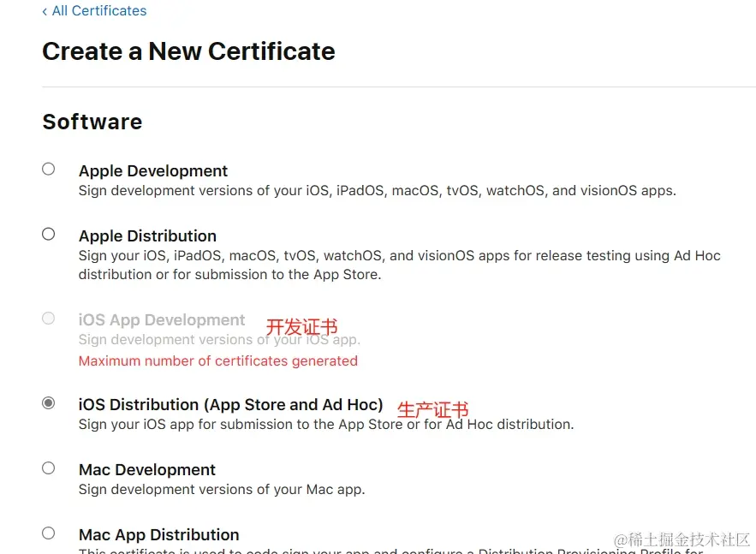Click the iOS Distribution description about Ad Hoc distribution

tap(326, 425)
